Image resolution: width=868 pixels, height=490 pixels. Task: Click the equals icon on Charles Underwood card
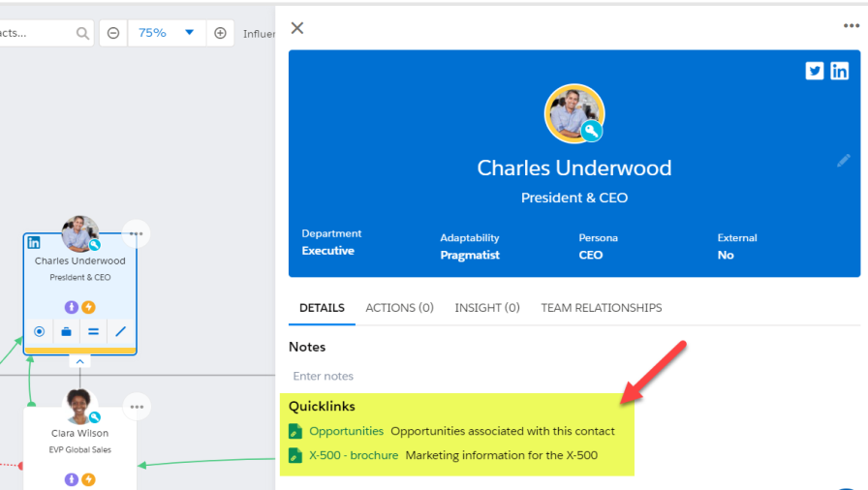coord(94,332)
